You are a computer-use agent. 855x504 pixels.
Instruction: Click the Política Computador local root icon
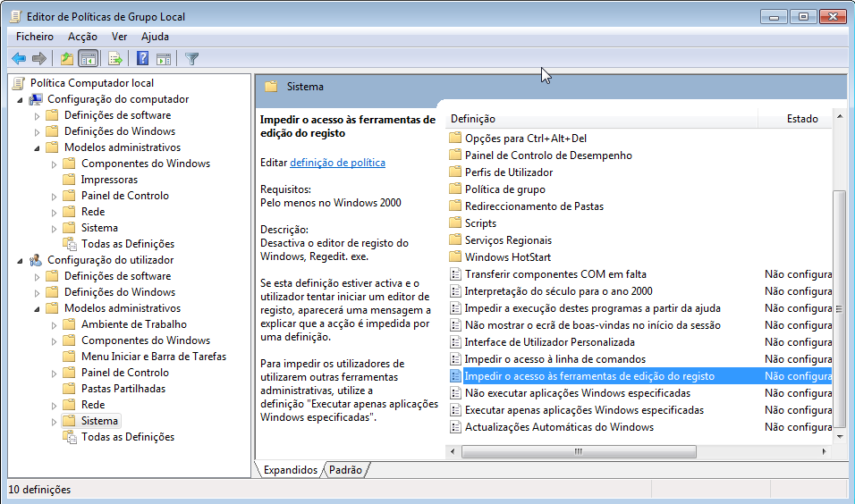coord(18,83)
